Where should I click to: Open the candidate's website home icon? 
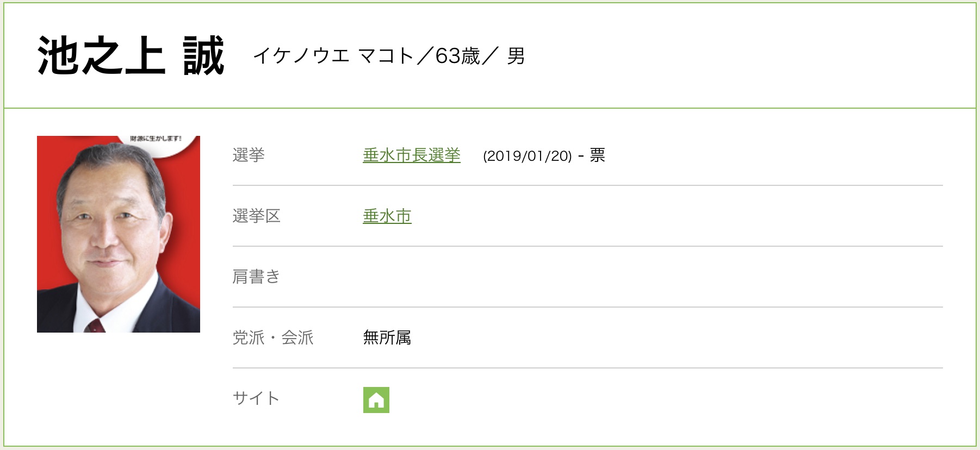click(x=376, y=400)
